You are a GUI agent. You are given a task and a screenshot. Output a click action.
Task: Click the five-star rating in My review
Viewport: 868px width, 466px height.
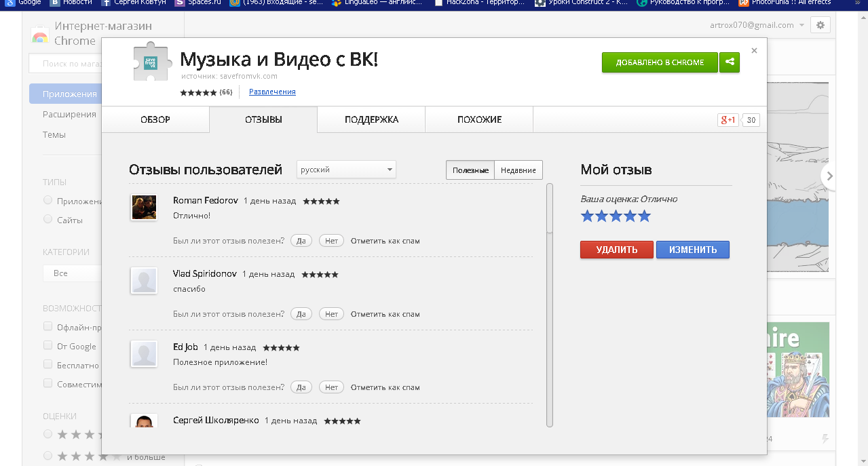tap(616, 216)
